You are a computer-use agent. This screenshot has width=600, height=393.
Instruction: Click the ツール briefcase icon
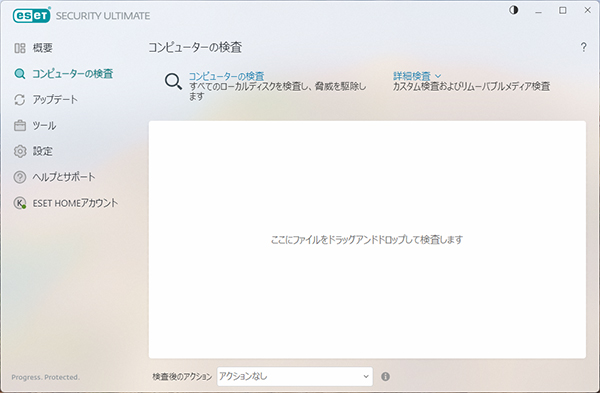coord(20,126)
